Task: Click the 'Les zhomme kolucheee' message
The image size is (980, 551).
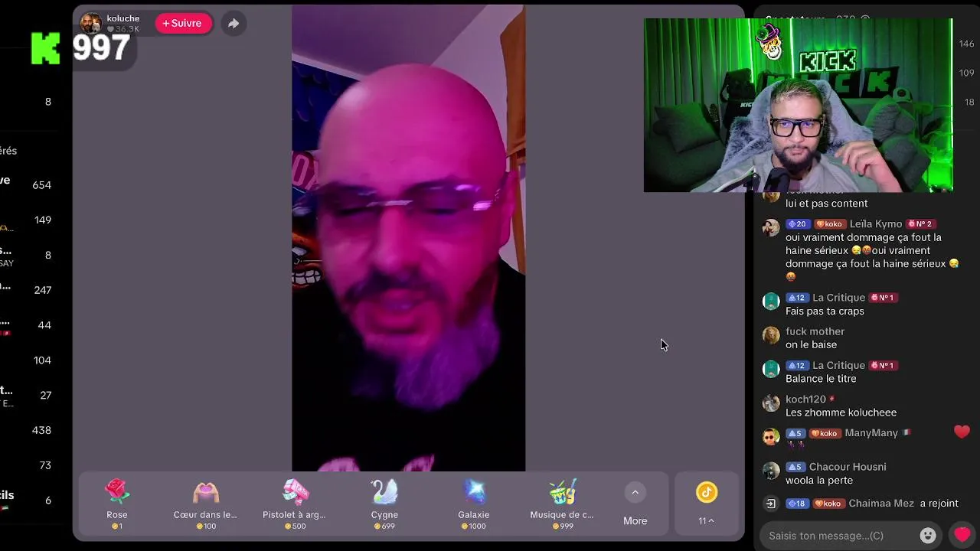Action: [841, 412]
